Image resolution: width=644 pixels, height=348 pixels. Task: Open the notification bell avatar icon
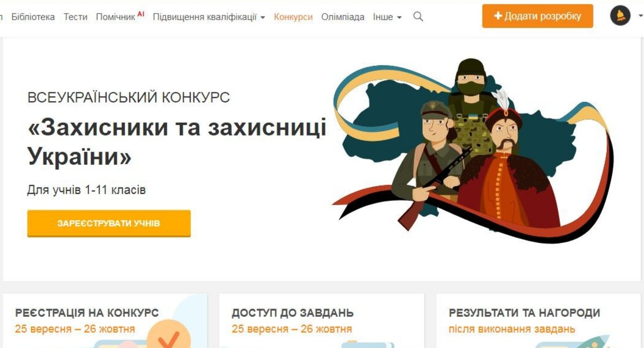click(x=620, y=16)
